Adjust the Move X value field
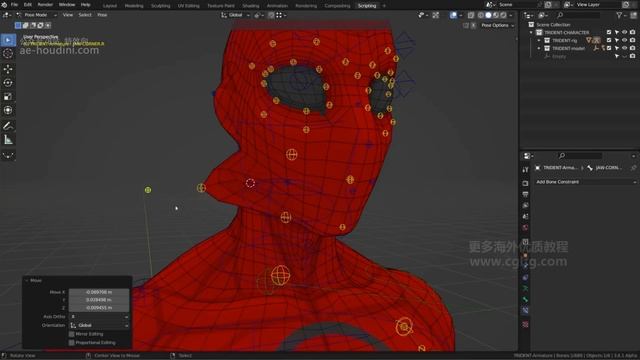Image resolution: width=640 pixels, height=360 pixels. coord(99,292)
